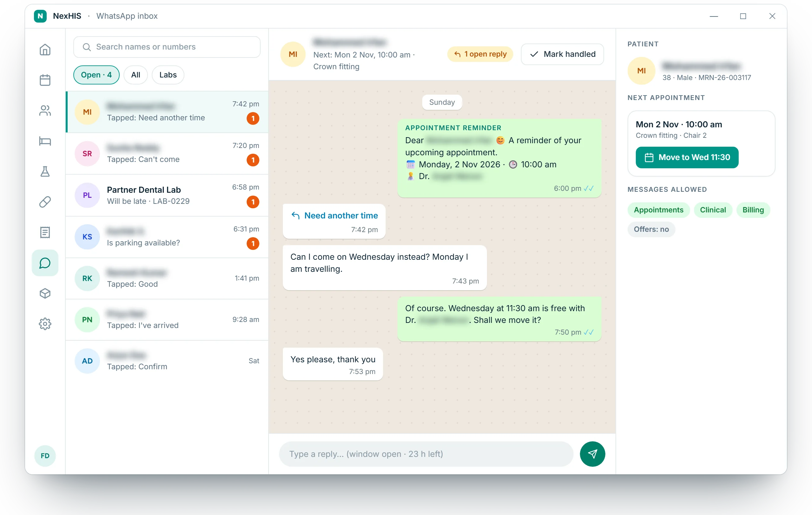The image size is (812, 515).
Task: Open the Pharmacy pill icon in sidebar
Action: pos(45,202)
